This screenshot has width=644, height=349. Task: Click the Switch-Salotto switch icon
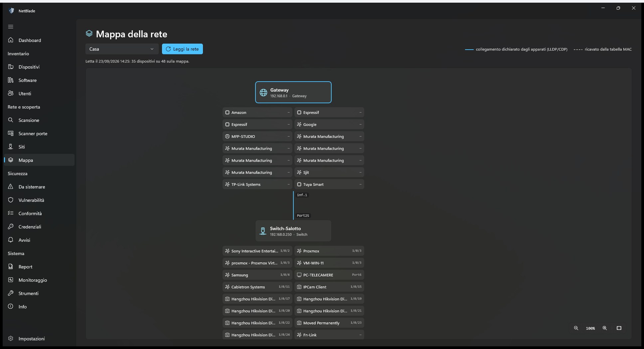263,231
